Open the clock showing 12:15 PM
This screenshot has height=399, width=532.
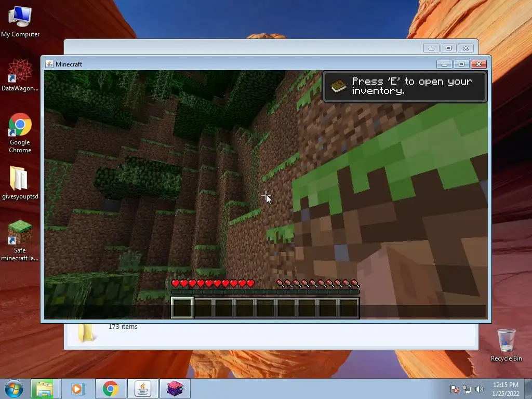coord(506,389)
